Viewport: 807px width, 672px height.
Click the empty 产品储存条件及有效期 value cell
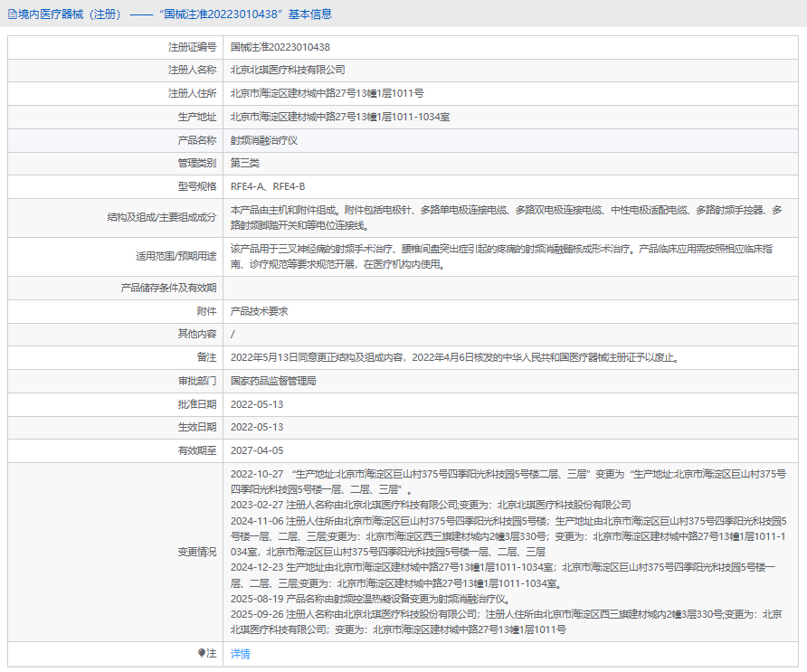coord(510,289)
